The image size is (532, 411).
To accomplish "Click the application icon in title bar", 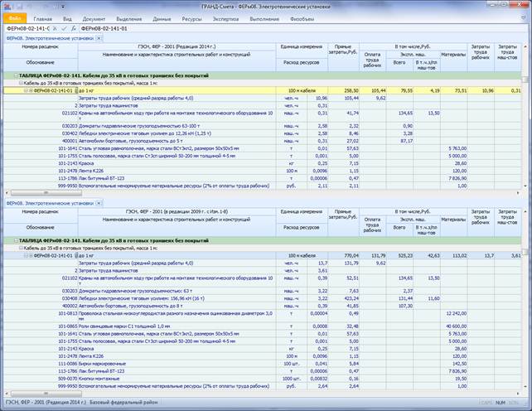I will 6,6.
